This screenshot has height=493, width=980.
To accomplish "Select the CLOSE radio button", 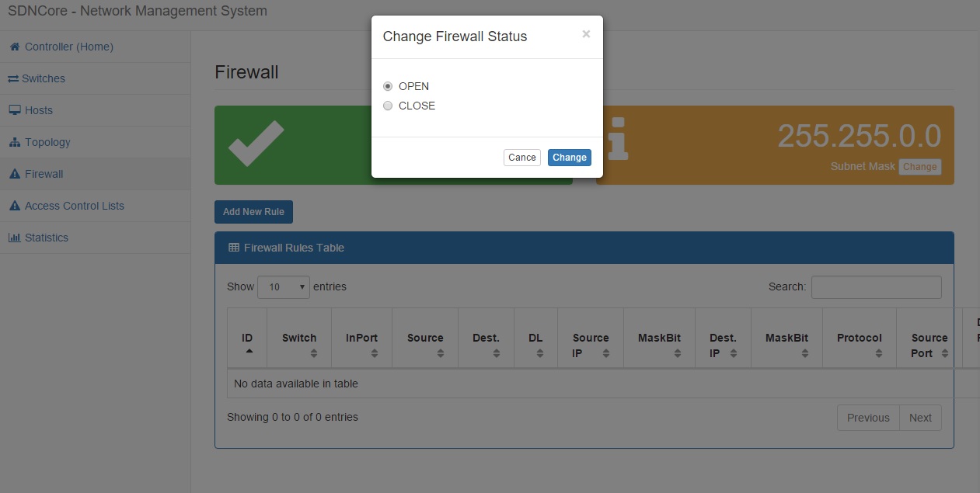I will [388, 106].
